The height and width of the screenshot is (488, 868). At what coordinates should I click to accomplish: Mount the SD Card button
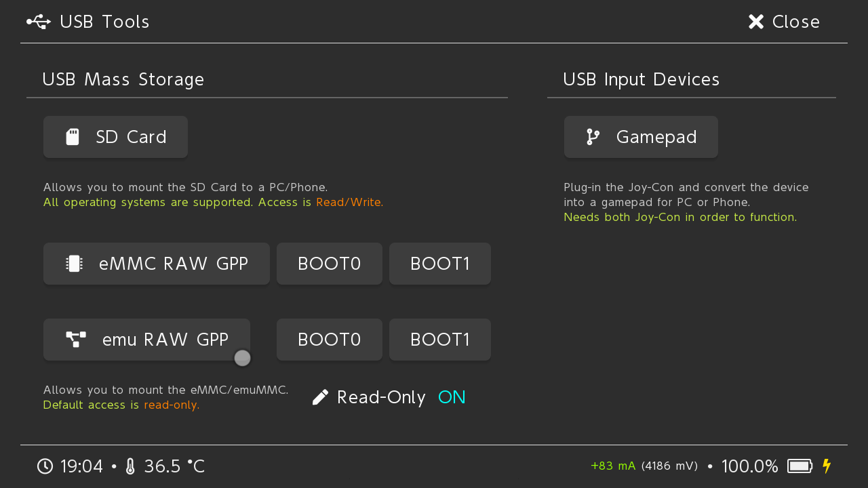click(115, 137)
